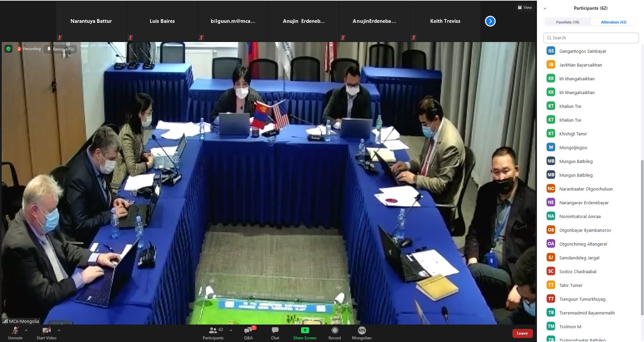Expand audio options arrow beside Unmute
Screen dimensions: 644x342
(x=26, y=330)
